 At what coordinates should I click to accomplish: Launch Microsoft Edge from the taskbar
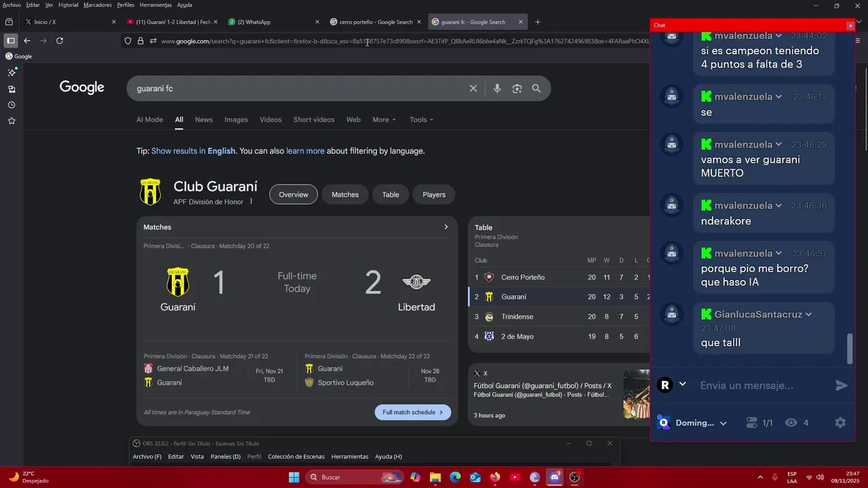[455, 477]
